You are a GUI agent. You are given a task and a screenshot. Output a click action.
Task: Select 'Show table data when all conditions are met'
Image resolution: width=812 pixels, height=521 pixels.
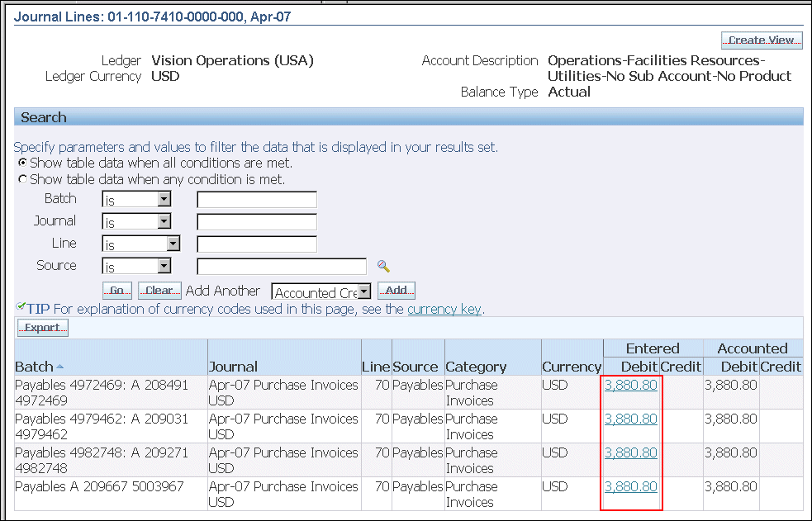pyautogui.click(x=22, y=163)
